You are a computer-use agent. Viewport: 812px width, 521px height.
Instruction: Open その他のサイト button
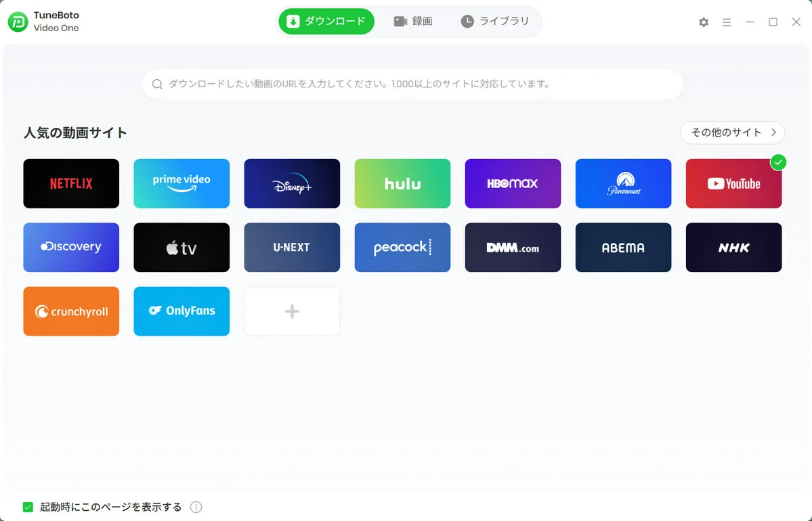coord(732,133)
